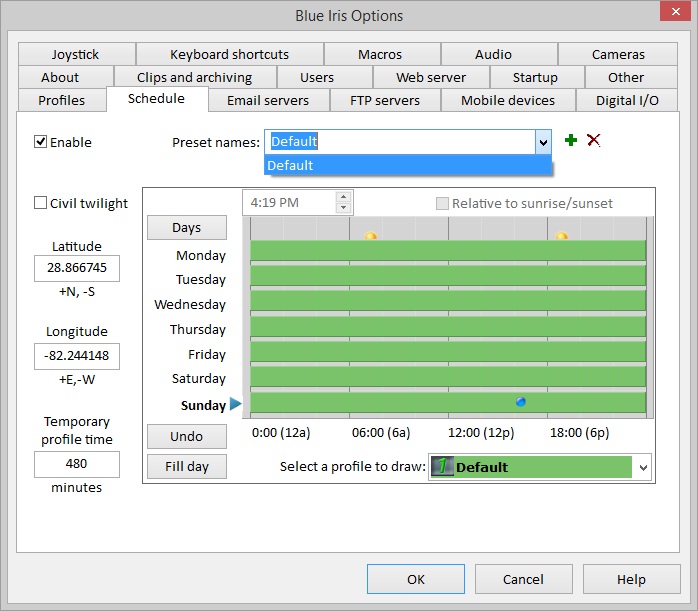698x611 pixels.
Task: Click the Friday day label
Action: coord(207,354)
